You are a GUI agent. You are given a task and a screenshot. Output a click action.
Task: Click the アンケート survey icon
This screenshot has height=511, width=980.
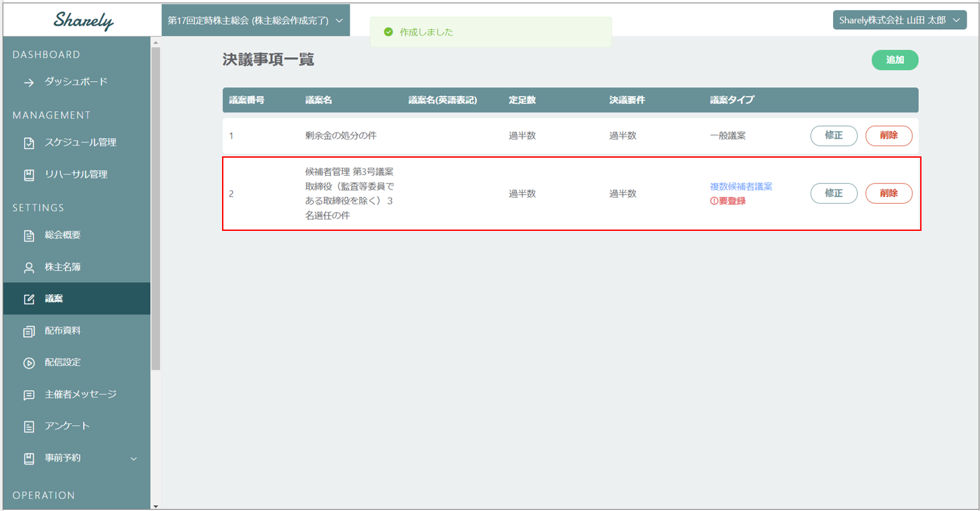pos(29,427)
